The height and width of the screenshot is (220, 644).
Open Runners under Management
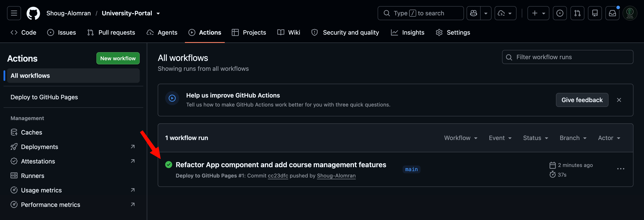tap(73, 176)
